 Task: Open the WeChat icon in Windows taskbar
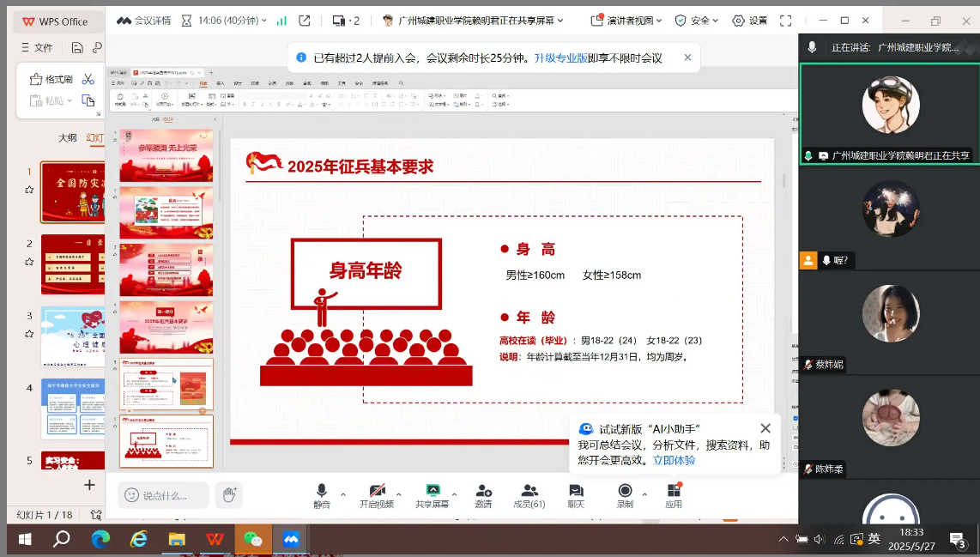click(x=252, y=539)
